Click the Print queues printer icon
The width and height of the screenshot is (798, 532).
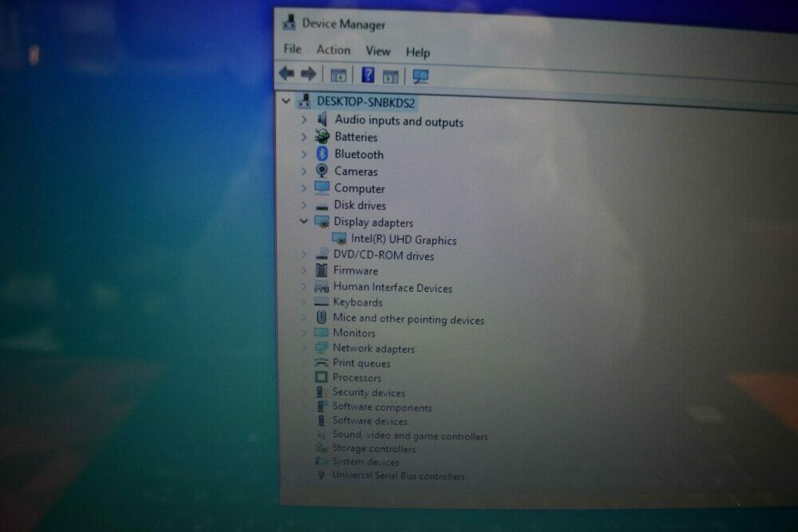[321, 362]
